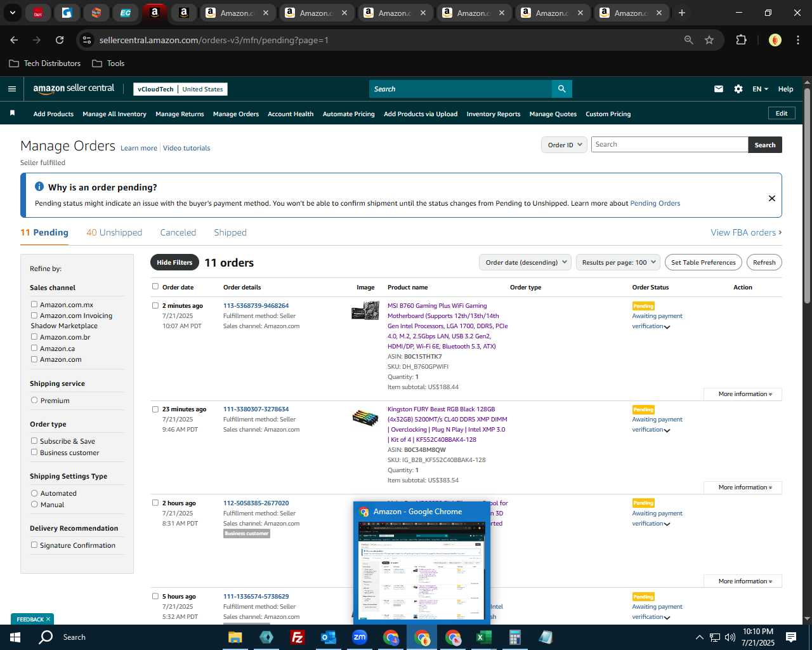Open the Seller Central hamburger menu
Screen dimensions: 812x650
(x=11, y=89)
